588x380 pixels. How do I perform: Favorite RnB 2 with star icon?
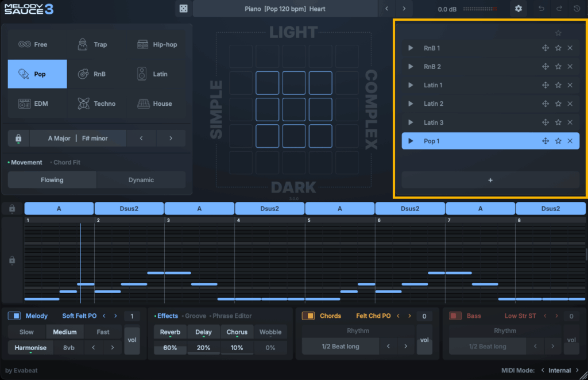point(558,67)
